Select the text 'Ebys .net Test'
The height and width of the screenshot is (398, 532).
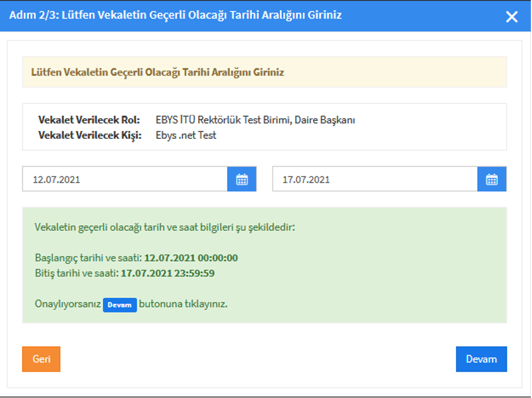pyautogui.click(x=186, y=136)
